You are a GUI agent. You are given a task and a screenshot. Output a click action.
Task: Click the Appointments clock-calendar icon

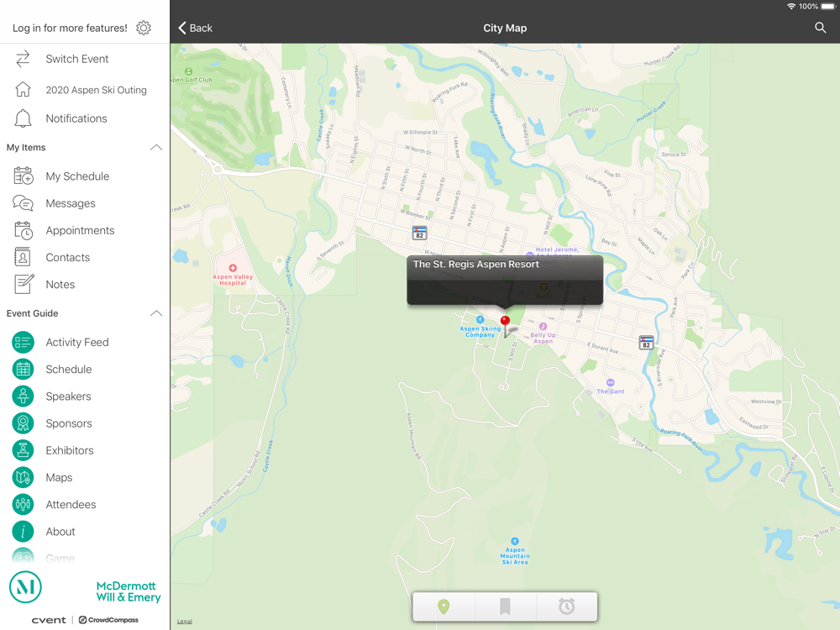pyautogui.click(x=23, y=230)
